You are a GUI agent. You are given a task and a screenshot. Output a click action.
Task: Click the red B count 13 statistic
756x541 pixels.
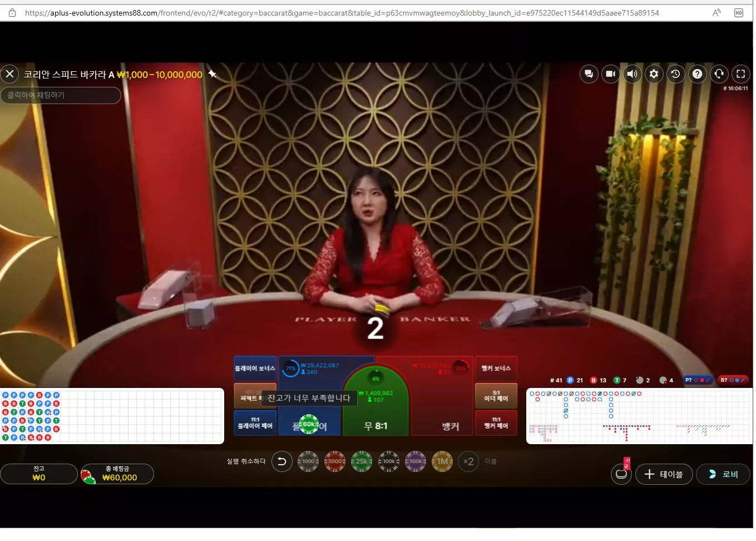[598, 380]
